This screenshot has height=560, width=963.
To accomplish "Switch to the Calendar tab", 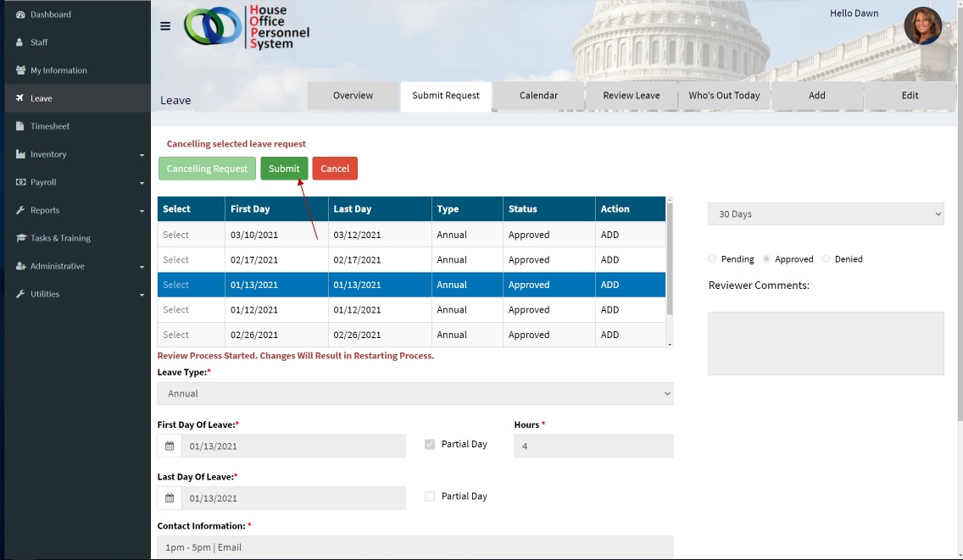I will pyautogui.click(x=538, y=96).
